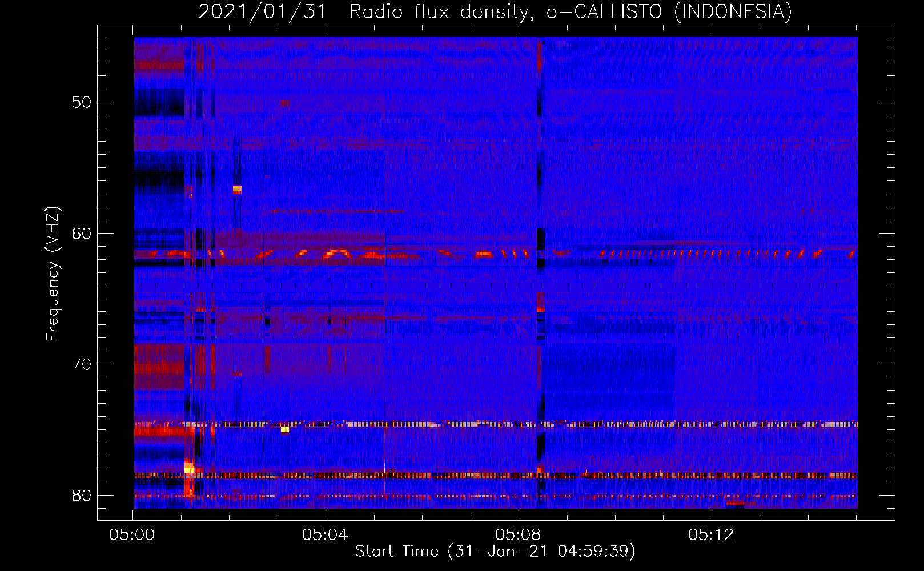Click the plot title "2021/01/31 Radio flux density, e-CALLISTO (INDONESIA)"

[495, 11]
